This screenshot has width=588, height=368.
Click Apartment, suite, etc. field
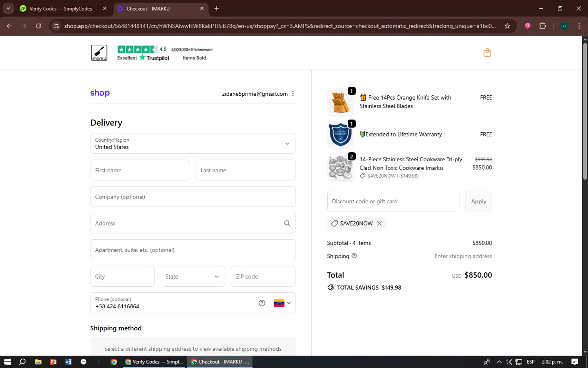point(193,250)
